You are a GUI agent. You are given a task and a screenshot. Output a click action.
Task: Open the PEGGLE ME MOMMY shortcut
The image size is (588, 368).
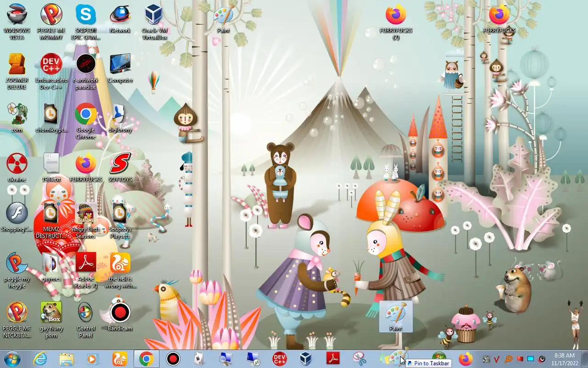pos(51,21)
